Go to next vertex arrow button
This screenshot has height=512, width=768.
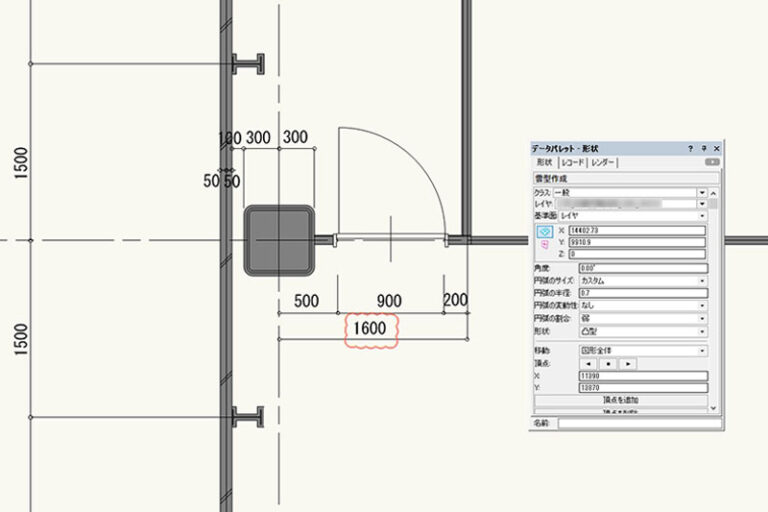click(x=626, y=364)
